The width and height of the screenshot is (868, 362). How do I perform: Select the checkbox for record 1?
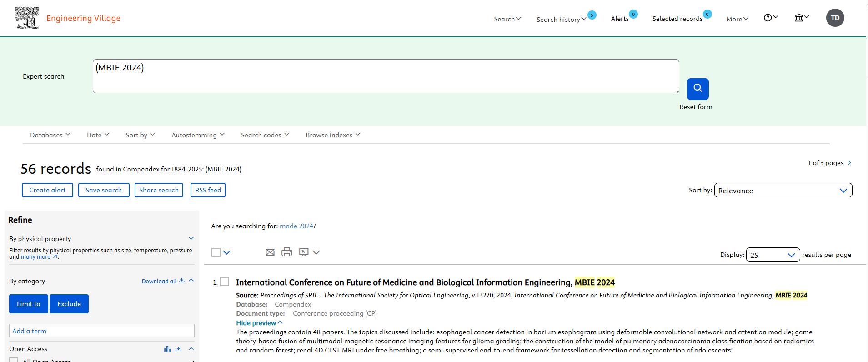click(x=225, y=282)
